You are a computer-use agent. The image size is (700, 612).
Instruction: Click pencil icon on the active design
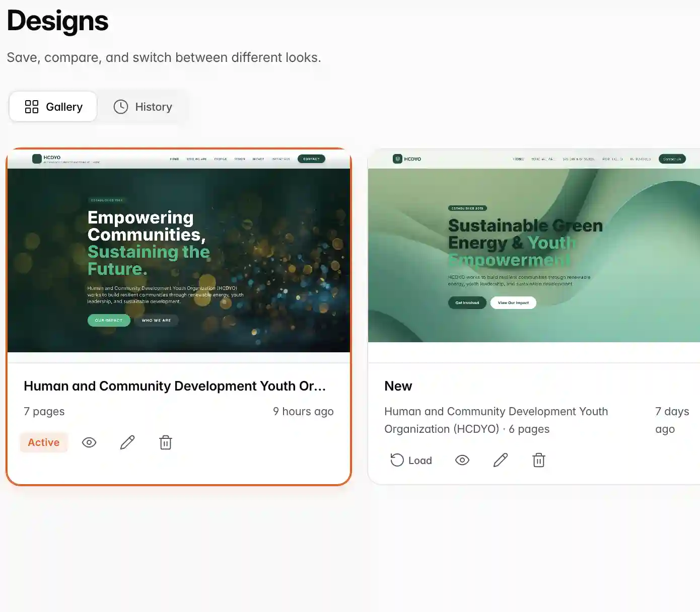(x=127, y=442)
